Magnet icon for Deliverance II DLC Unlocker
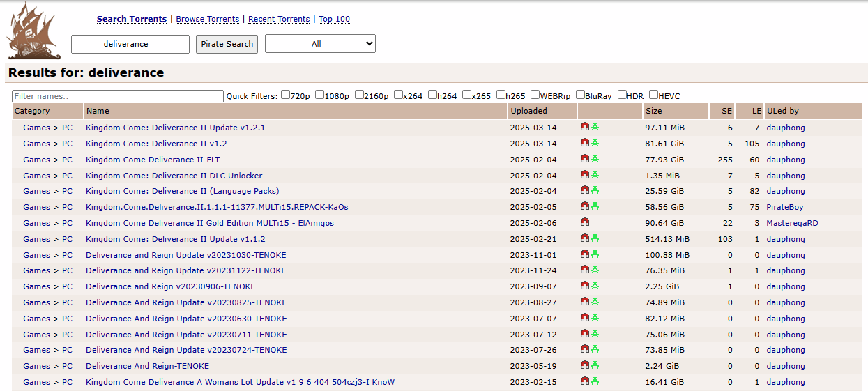The width and height of the screenshot is (868, 391). click(585, 175)
